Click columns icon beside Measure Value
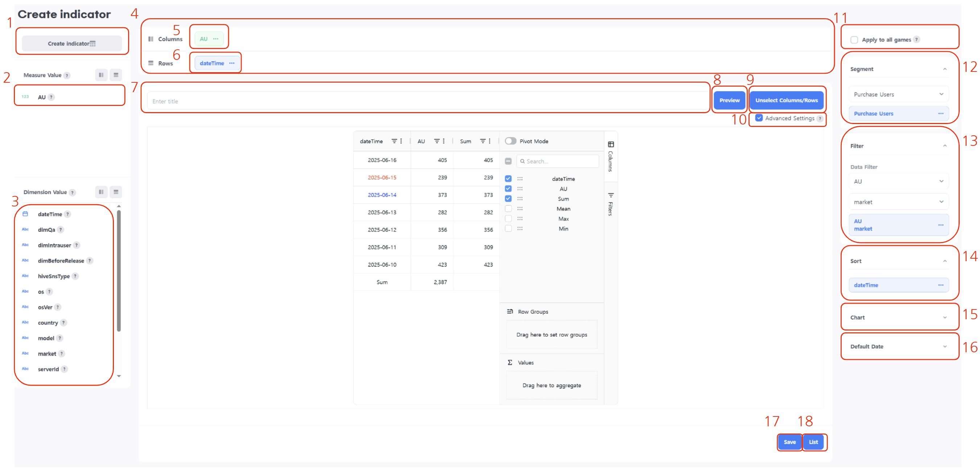The image size is (980, 472). 101,75
